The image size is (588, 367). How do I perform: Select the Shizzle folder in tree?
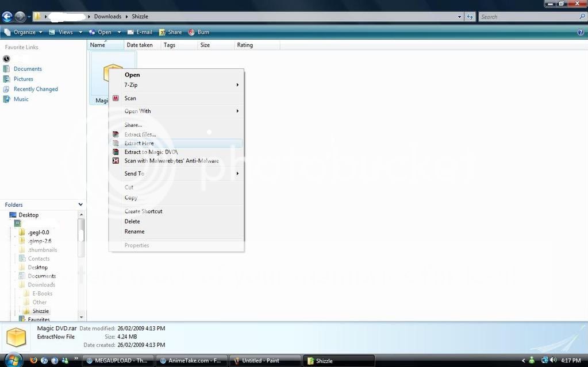[40, 311]
